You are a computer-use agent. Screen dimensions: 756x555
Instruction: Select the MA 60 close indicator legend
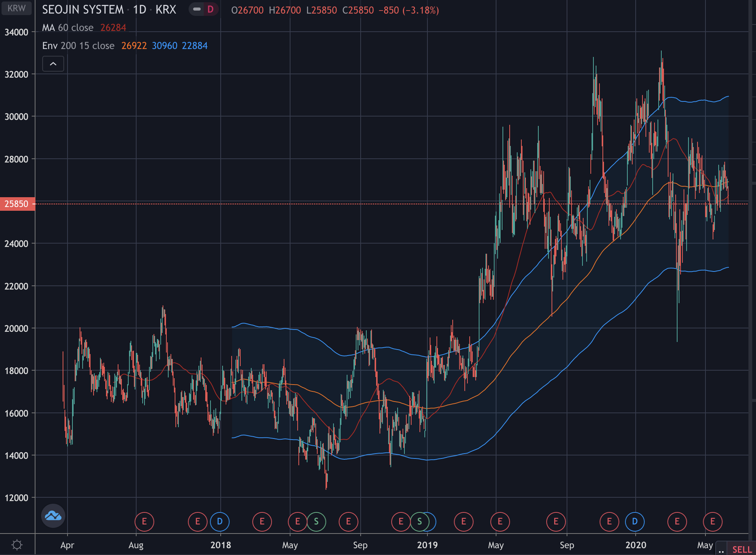point(68,28)
